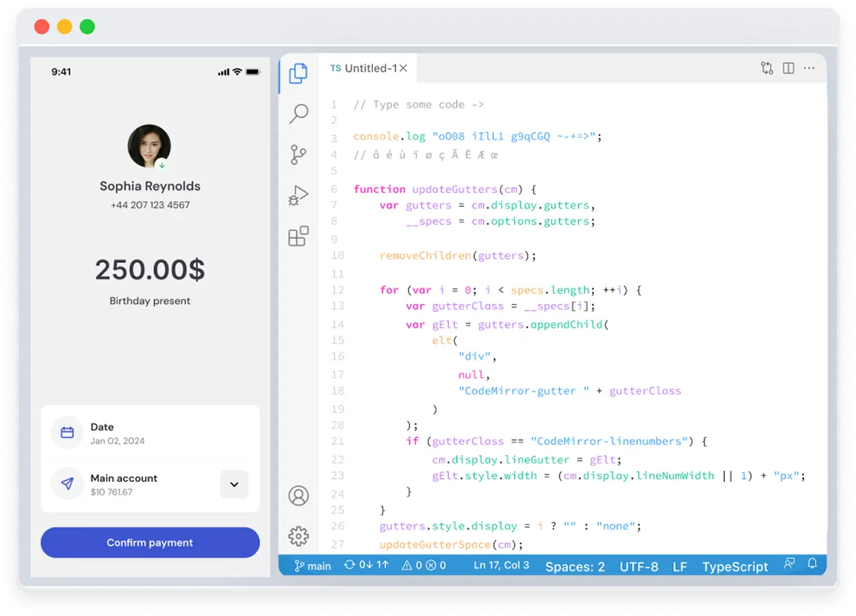Open the Explorer panel in the sidebar
Image resolution: width=856 pixels, height=616 pixels.
298,74
